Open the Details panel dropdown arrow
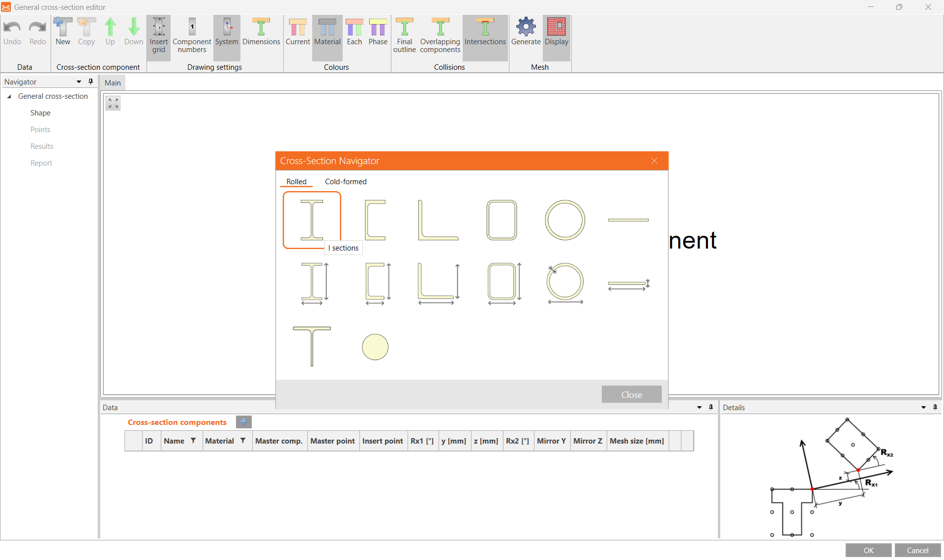 923,407
